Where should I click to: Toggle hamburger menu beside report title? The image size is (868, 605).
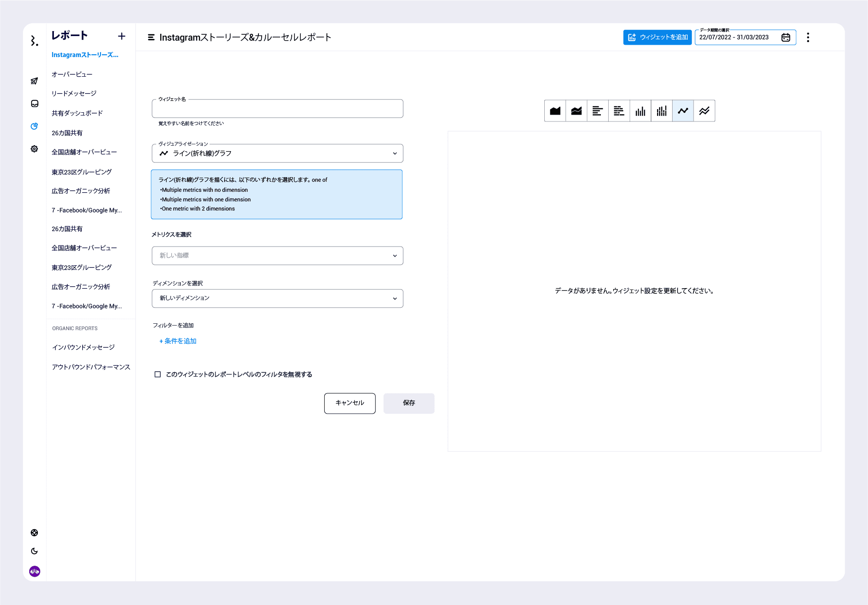tap(151, 37)
